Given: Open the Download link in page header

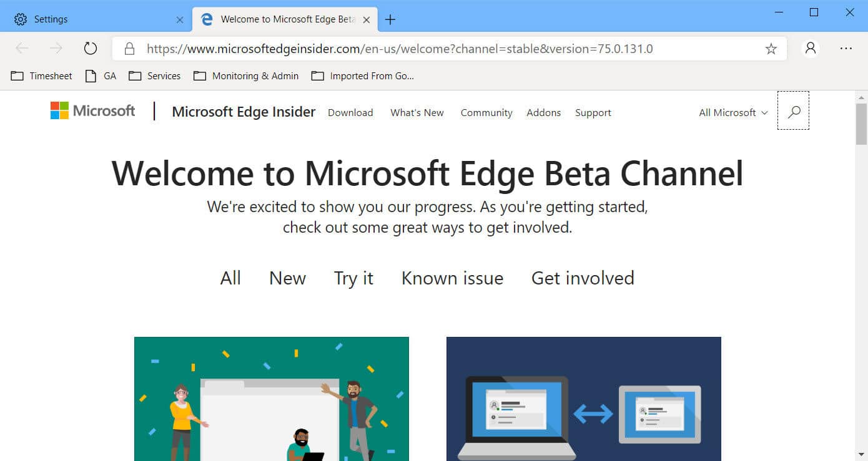Looking at the screenshot, I should pos(350,112).
